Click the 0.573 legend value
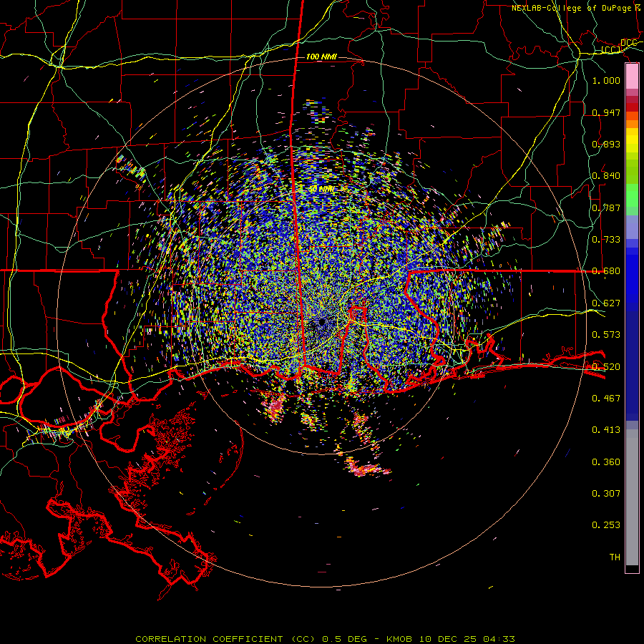The height and width of the screenshot is (644, 644). pyautogui.click(x=606, y=334)
